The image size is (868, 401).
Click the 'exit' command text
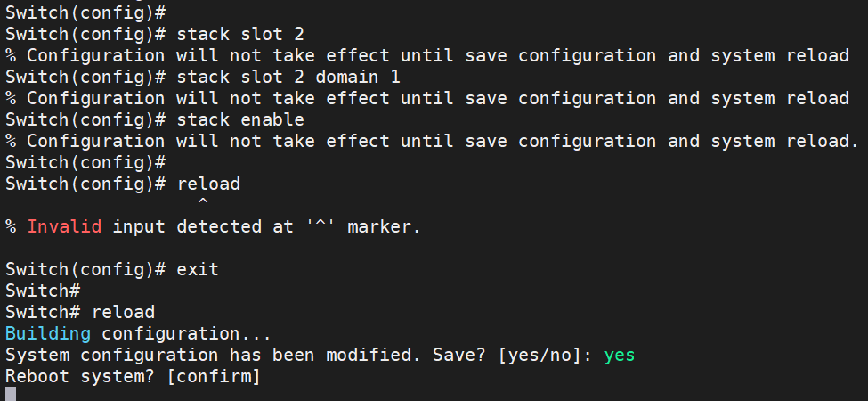coord(198,270)
